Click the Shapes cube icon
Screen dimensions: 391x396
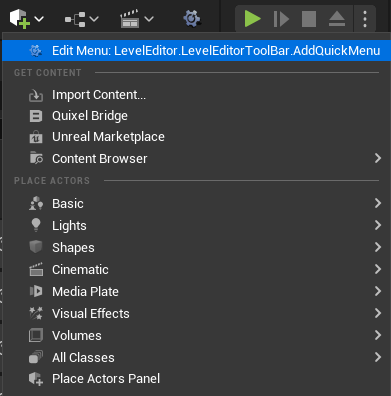coord(36,247)
